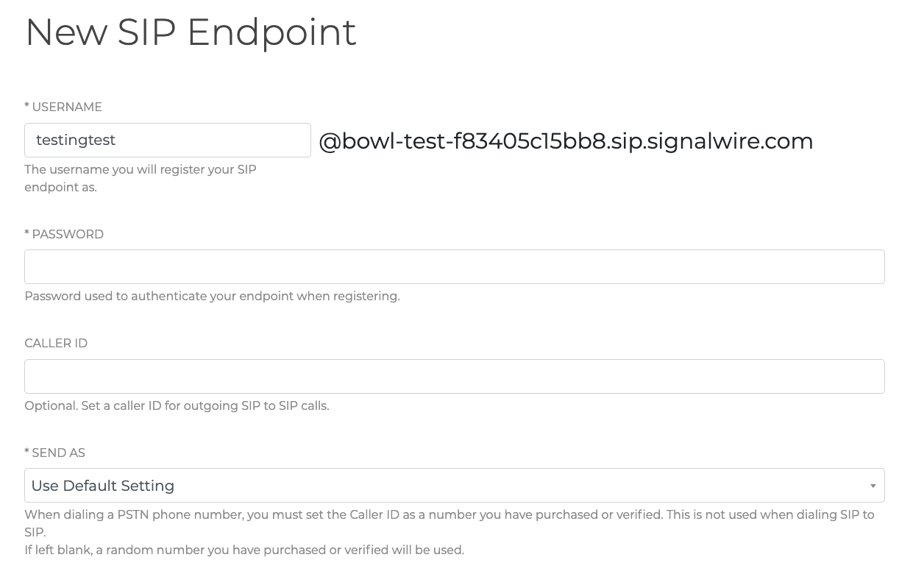Click the password authentication helper text

pos(213,296)
